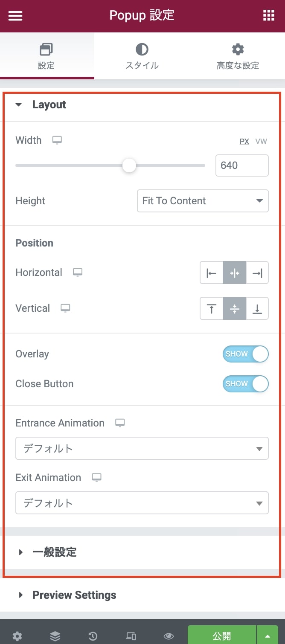Click the Width slider handle
This screenshot has width=285, height=644.
coord(129,165)
